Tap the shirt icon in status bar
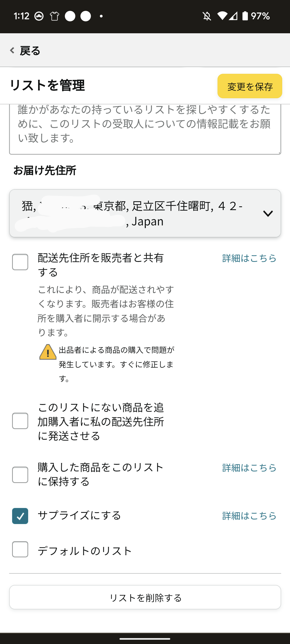 pyautogui.click(x=55, y=16)
